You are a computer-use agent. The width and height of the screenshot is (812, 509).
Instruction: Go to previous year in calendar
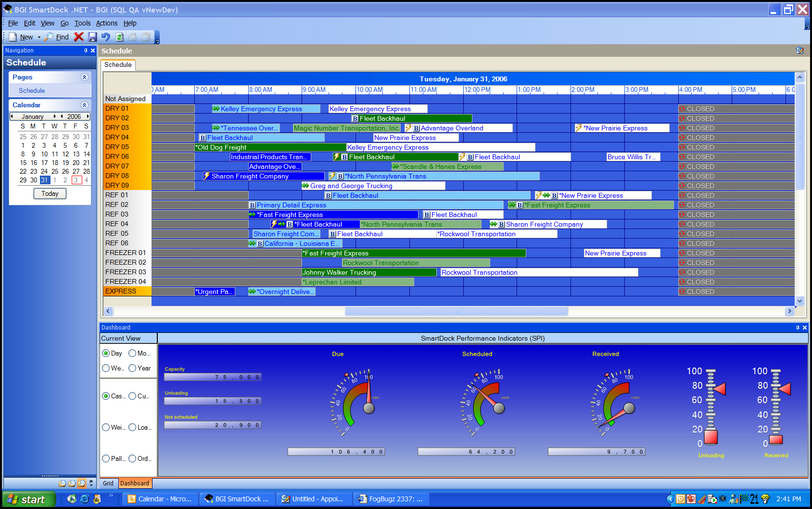click(62, 116)
